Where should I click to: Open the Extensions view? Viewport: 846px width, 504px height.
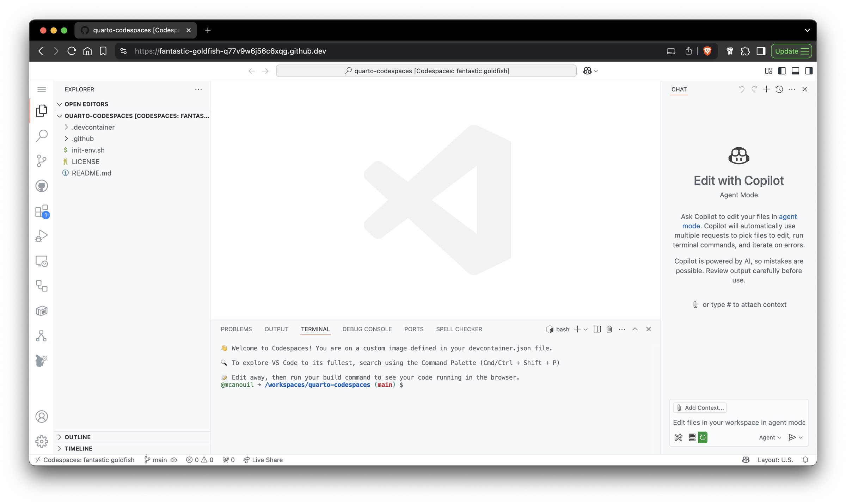pyautogui.click(x=42, y=211)
